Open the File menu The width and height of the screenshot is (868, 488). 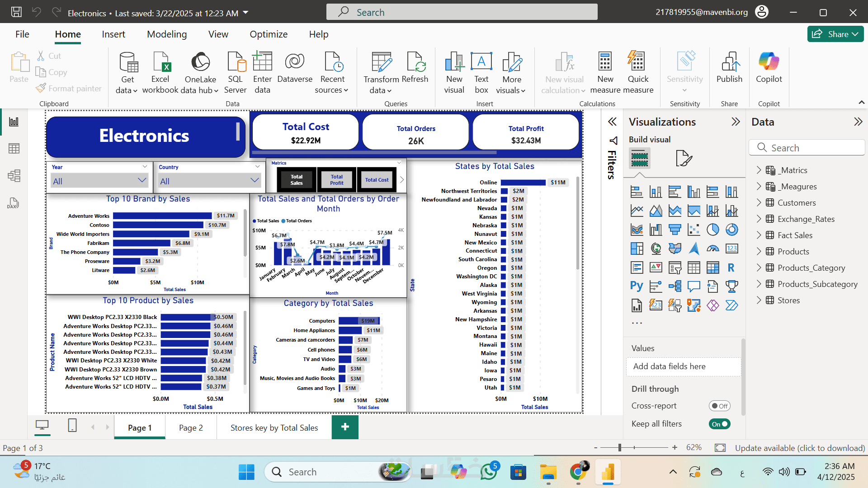(x=22, y=34)
